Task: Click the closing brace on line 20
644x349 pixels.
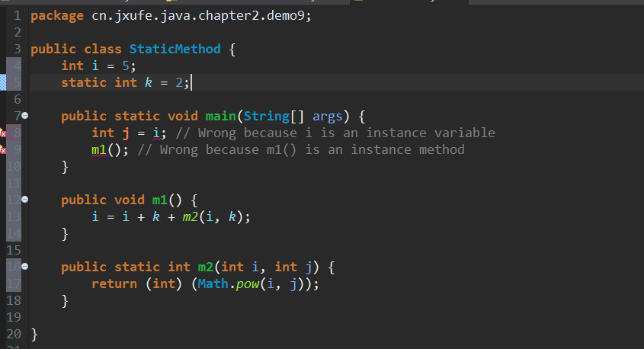Action: pos(34,335)
